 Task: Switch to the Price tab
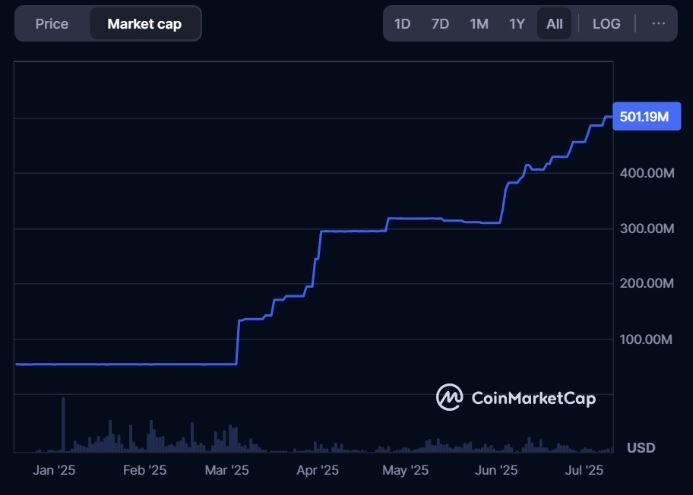(52, 23)
